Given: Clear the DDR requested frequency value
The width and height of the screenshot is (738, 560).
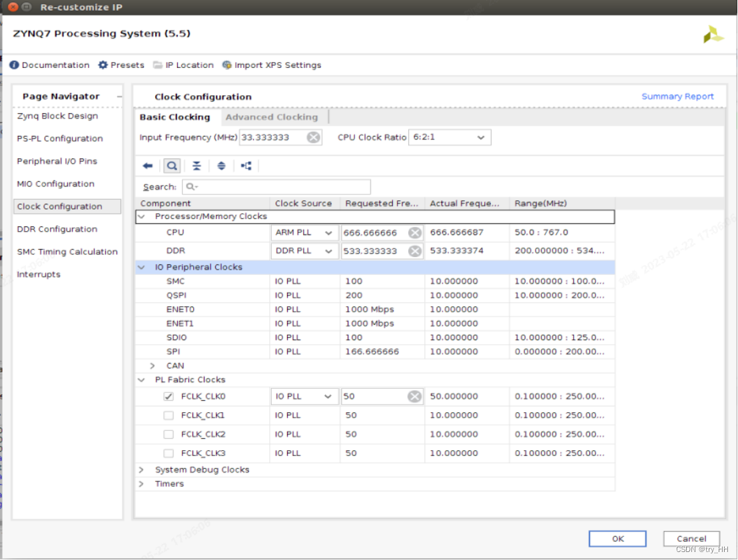Looking at the screenshot, I should [415, 251].
